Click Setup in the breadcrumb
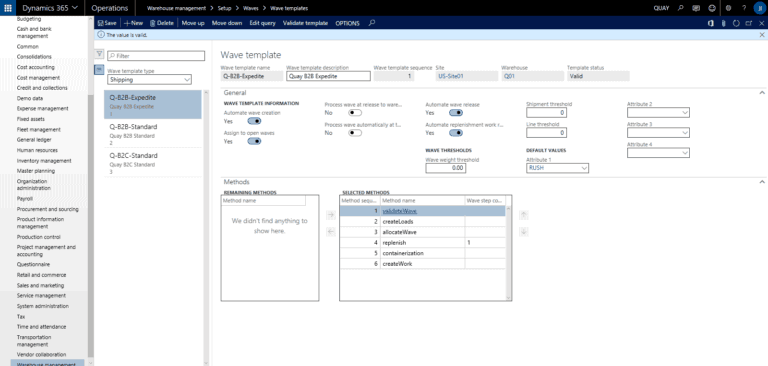Image resolution: width=768 pixels, height=366 pixels. [x=224, y=8]
